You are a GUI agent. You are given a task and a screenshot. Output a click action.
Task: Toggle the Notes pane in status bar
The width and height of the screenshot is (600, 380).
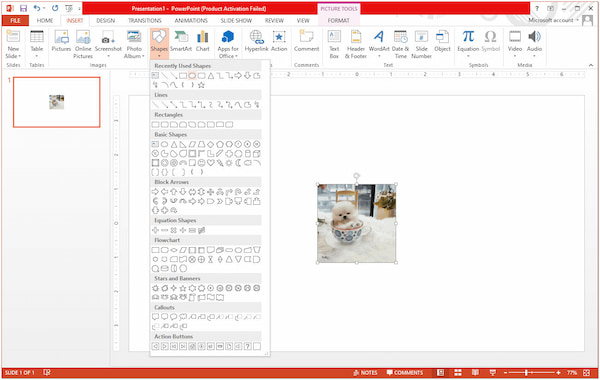pos(365,373)
